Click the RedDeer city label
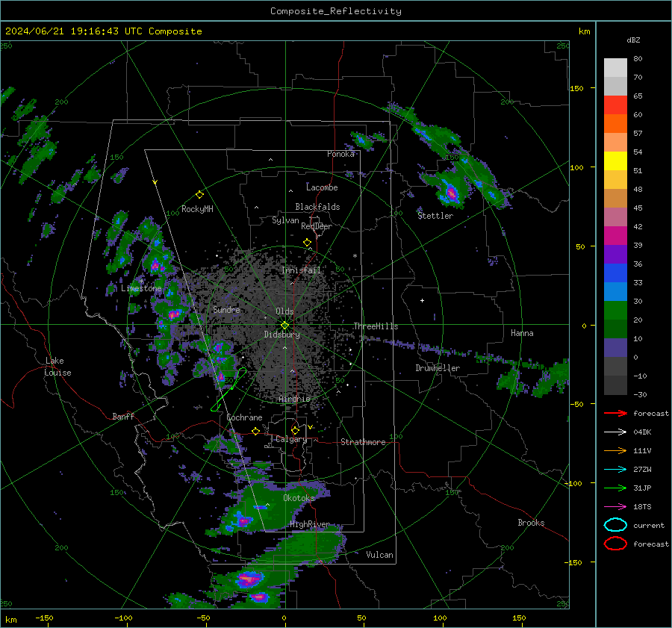Viewport: 672px width, 628px height. point(317,226)
